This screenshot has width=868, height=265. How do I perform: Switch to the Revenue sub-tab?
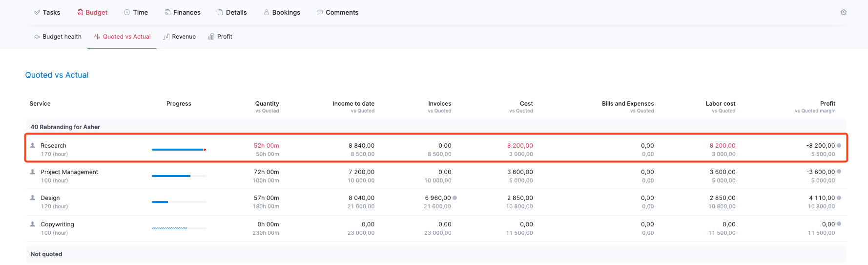point(180,37)
